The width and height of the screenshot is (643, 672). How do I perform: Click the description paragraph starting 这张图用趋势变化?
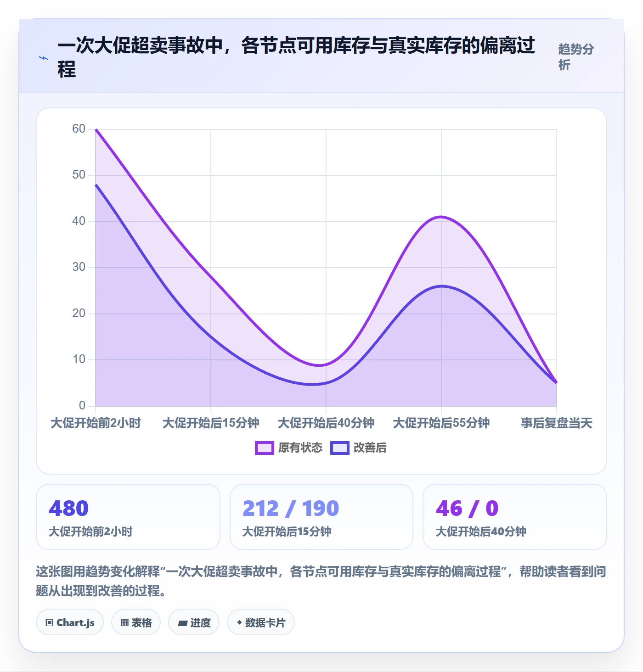[x=321, y=581]
